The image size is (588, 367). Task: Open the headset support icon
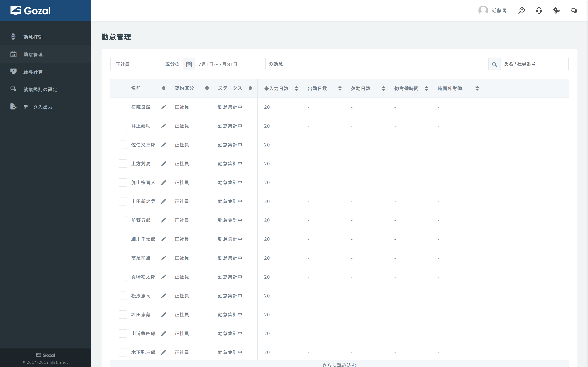539,10
